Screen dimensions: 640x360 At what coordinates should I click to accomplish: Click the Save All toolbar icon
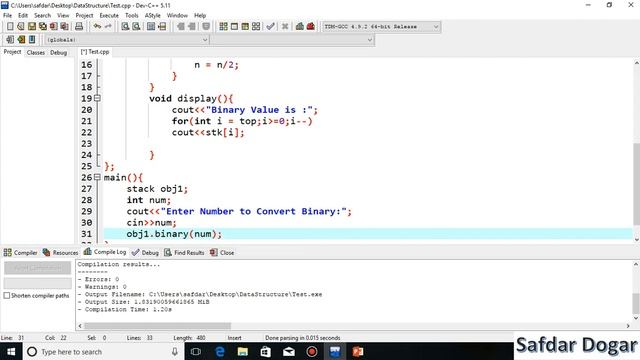coord(43,27)
